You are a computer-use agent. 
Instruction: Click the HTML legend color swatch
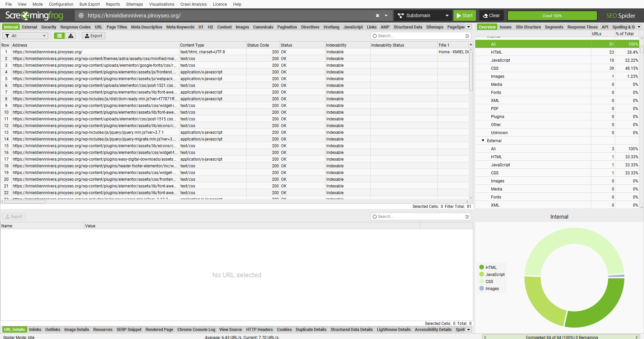click(x=482, y=267)
